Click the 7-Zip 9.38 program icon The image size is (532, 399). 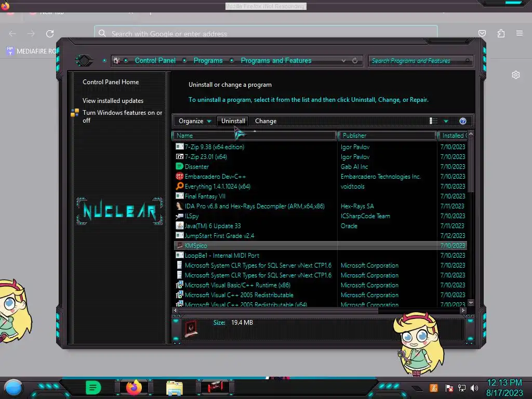pyautogui.click(x=179, y=147)
